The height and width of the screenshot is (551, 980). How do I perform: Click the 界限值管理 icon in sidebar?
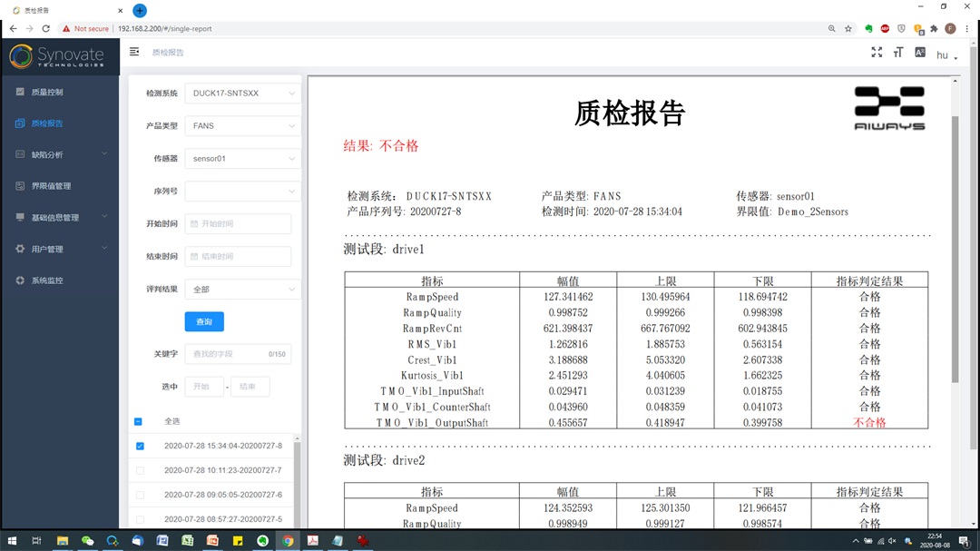(20, 186)
